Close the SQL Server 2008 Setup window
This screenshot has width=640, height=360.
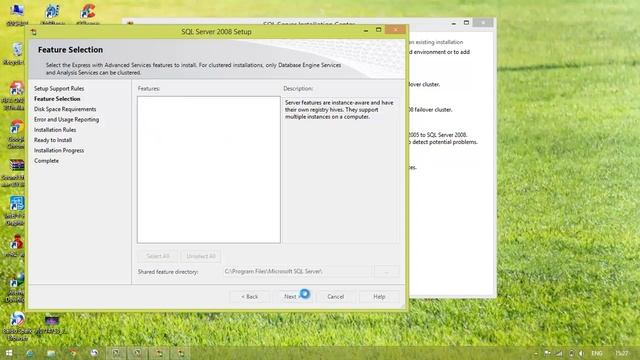pos(395,30)
